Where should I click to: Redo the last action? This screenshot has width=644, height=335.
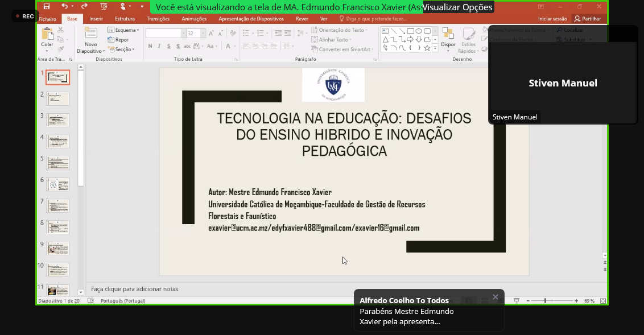point(84,6)
